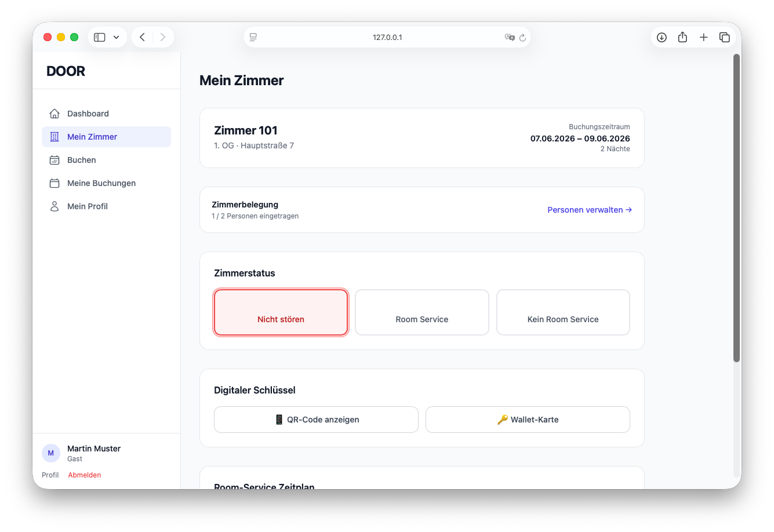Click the date range 07.06.2026 – 09.06.2026
This screenshot has height=532, width=774.
(580, 139)
